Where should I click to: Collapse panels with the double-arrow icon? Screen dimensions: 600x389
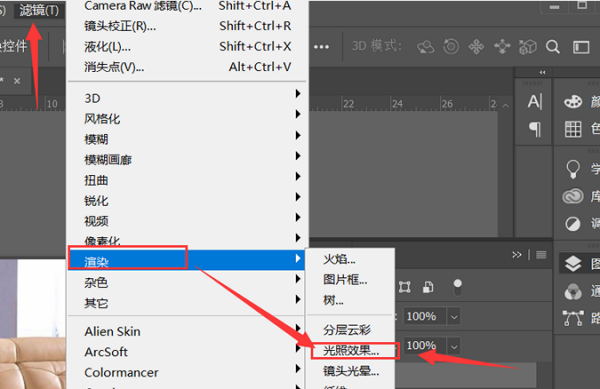[542, 72]
